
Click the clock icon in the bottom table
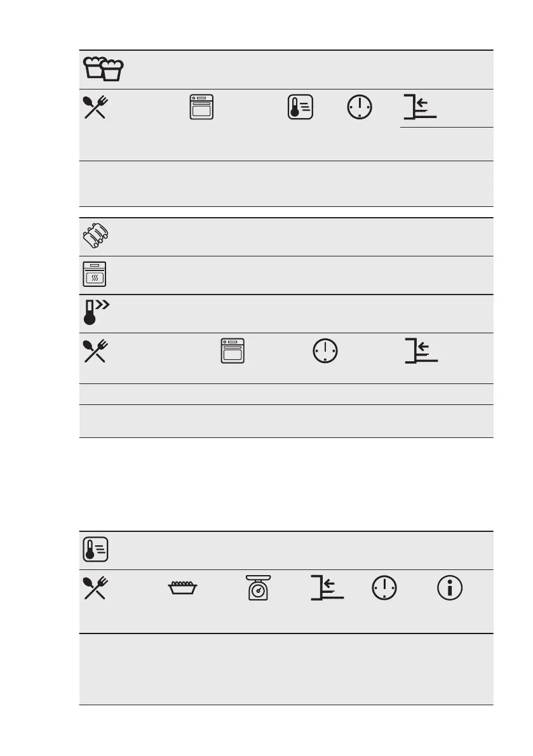(x=384, y=588)
